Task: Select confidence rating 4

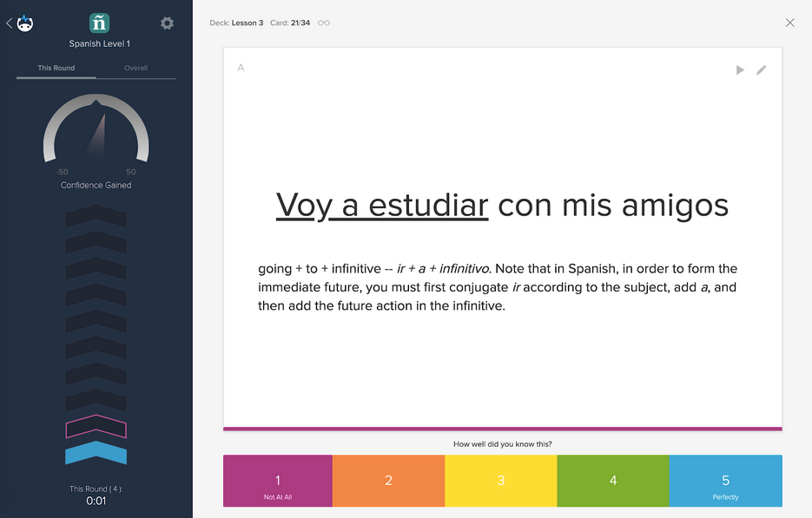Action: [x=613, y=481]
